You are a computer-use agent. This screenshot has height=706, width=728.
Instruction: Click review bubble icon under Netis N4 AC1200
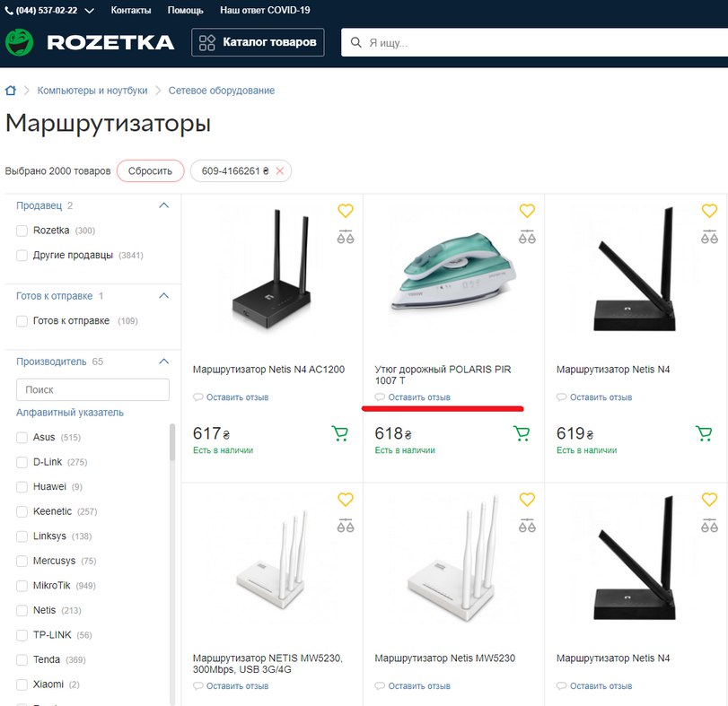pyautogui.click(x=198, y=397)
